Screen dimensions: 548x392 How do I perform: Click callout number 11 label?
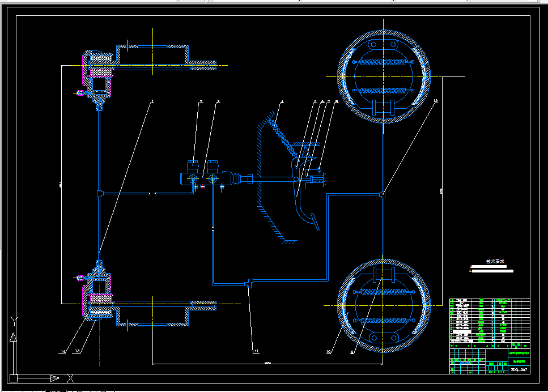point(257,351)
